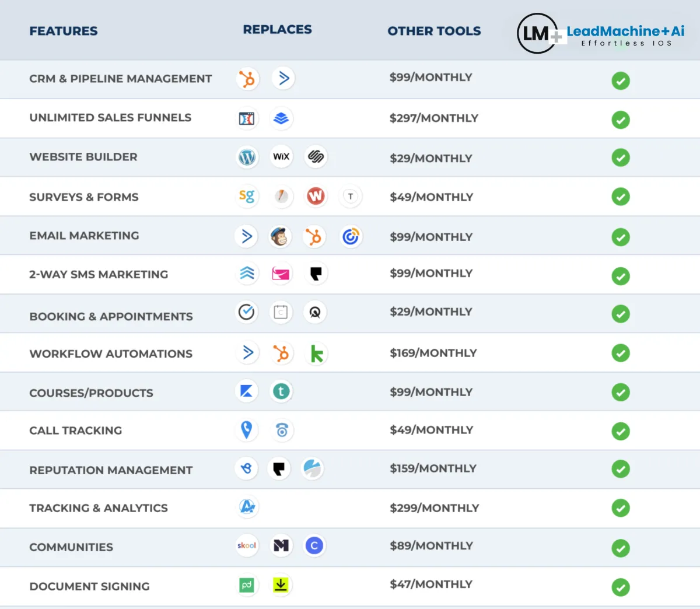Select the green k icon in Workflow Automations row
Viewport: 700px width, 609px height.
tap(316, 353)
